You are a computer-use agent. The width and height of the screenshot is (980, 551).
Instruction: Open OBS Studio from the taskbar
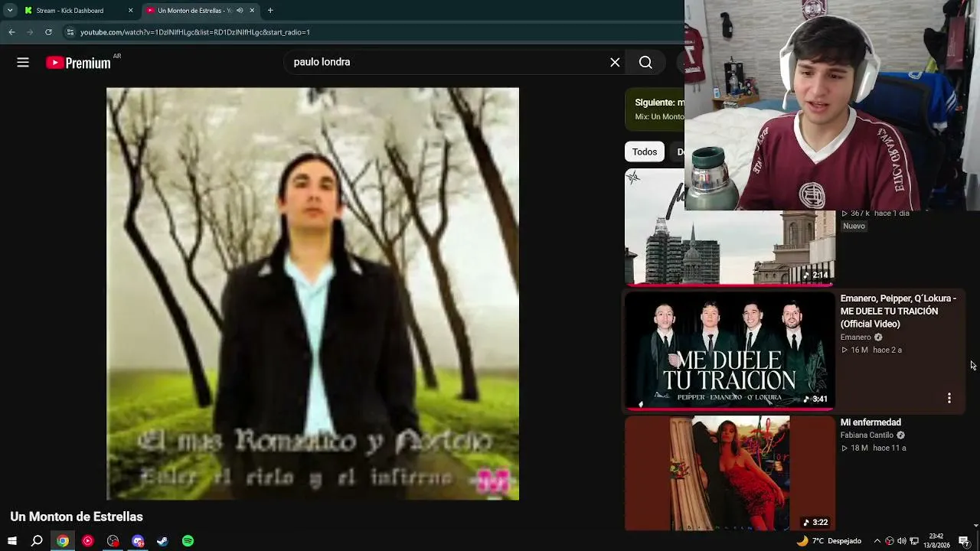[x=113, y=541]
